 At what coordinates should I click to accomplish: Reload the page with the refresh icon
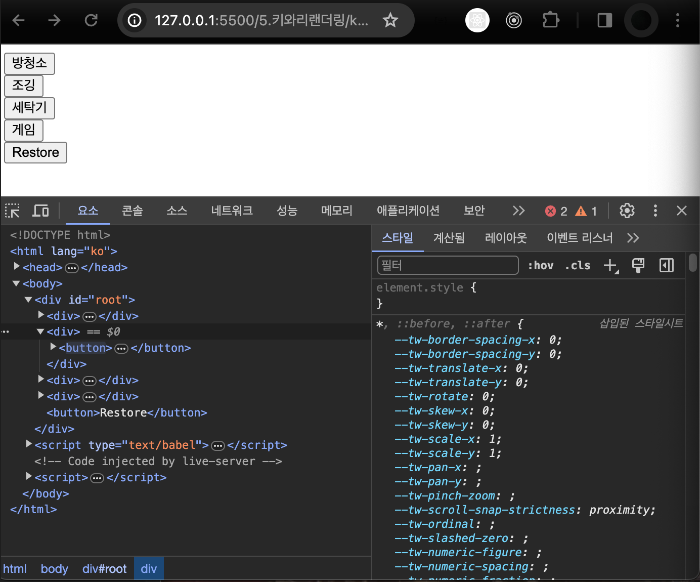[91, 20]
